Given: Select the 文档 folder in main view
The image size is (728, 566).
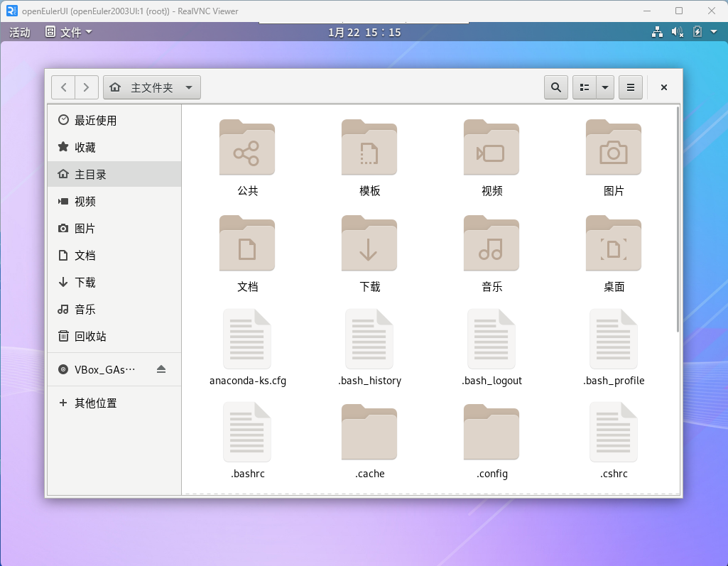Looking at the screenshot, I should click(247, 244).
